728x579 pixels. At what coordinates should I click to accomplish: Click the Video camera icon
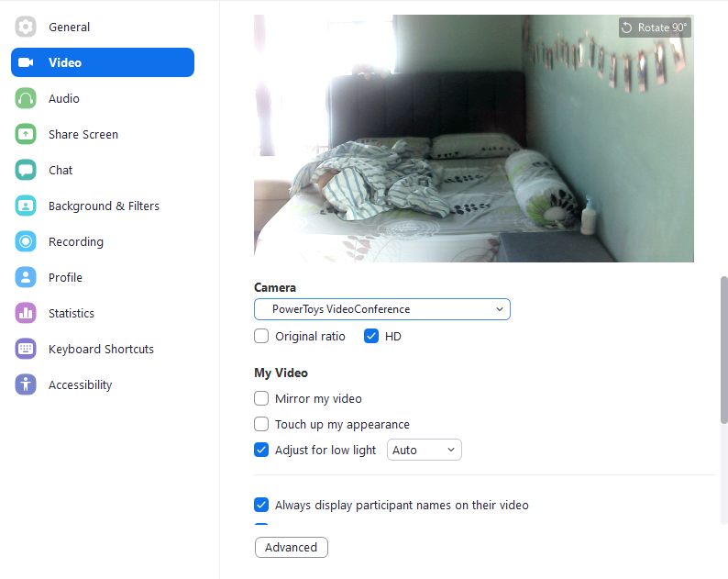point(26,62)
